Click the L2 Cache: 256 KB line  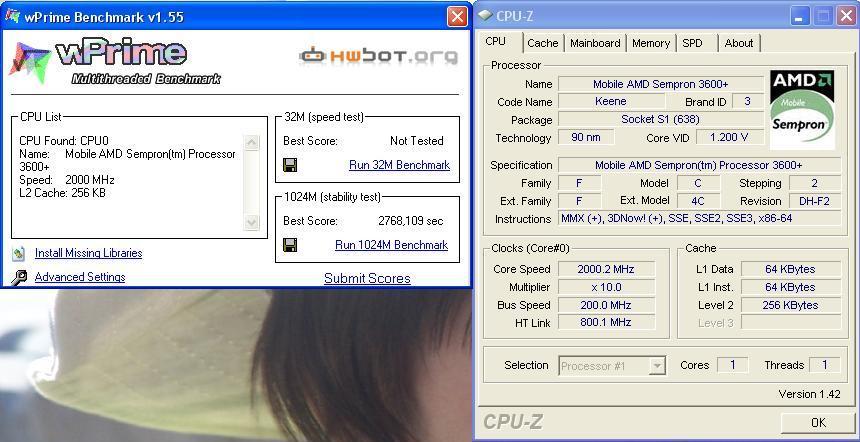coord(63,193)
